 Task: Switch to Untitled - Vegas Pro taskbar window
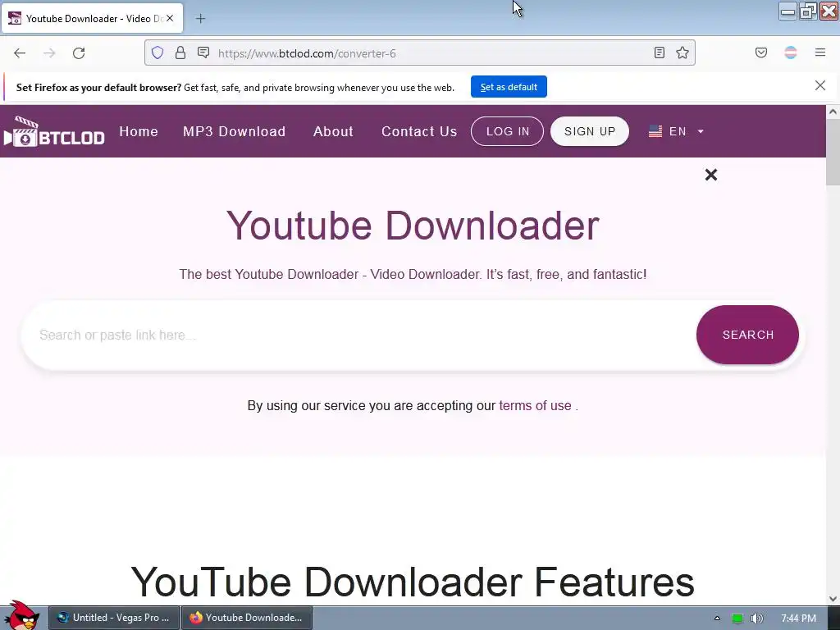click(113, 618)
